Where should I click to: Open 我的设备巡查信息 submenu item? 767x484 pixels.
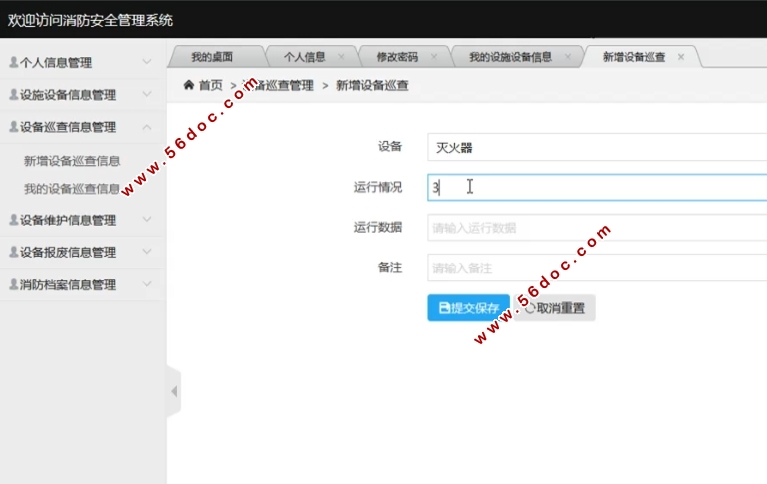(72, 189)
